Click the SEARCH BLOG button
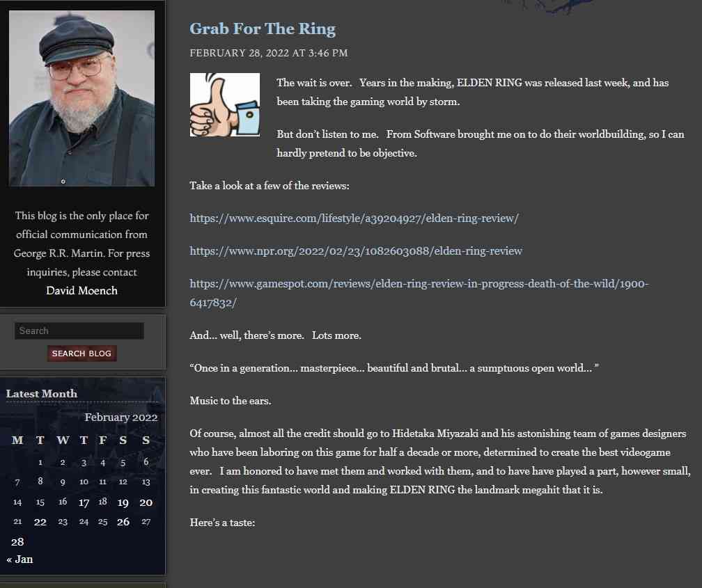702x588 pixels. 82,353
